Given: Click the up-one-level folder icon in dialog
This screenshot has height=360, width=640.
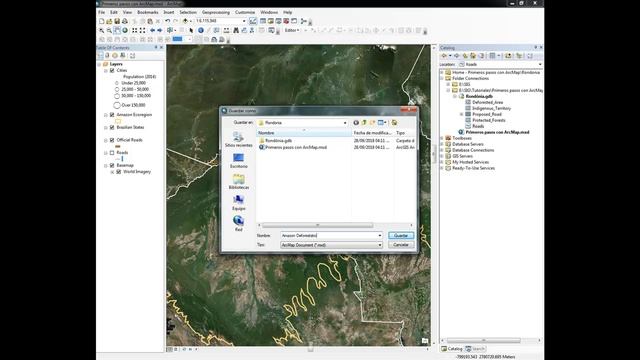Looking at the screenshot, I should (364, 122).
